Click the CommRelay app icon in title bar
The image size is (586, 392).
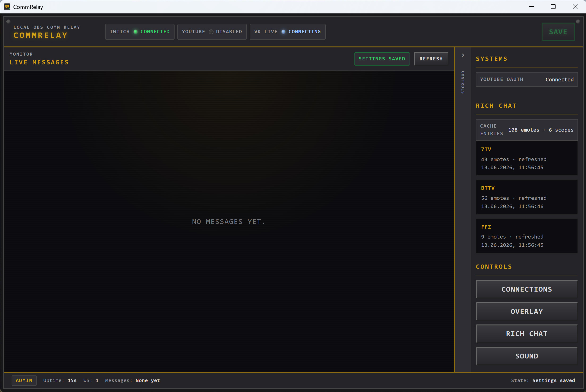coord(7,7)
